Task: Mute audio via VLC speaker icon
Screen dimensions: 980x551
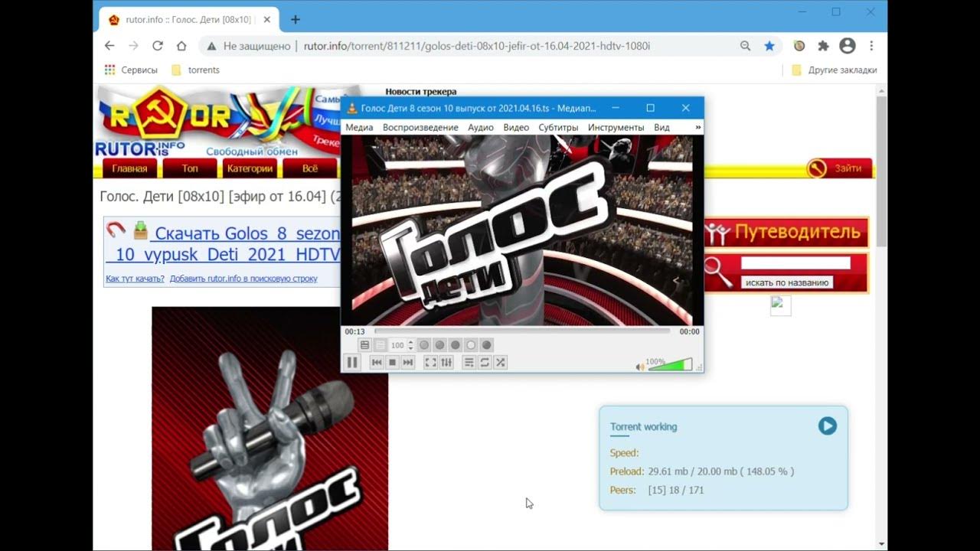Action: point(640,367)
